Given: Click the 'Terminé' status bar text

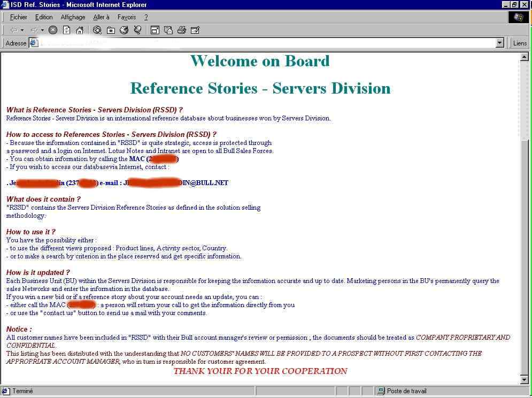Looking at the screenshot, I should coord(23,391).
